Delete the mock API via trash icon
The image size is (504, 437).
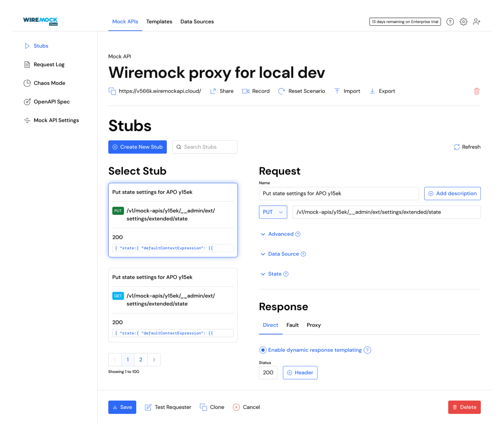pyautogui.click(x=477, y=91)
